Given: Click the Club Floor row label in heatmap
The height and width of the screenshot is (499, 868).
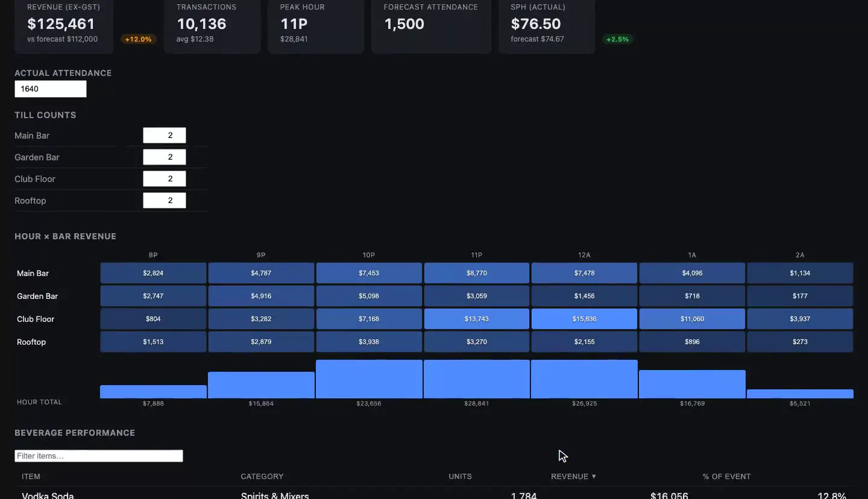Looking at the screenshot, I should (x=36, y=319).
